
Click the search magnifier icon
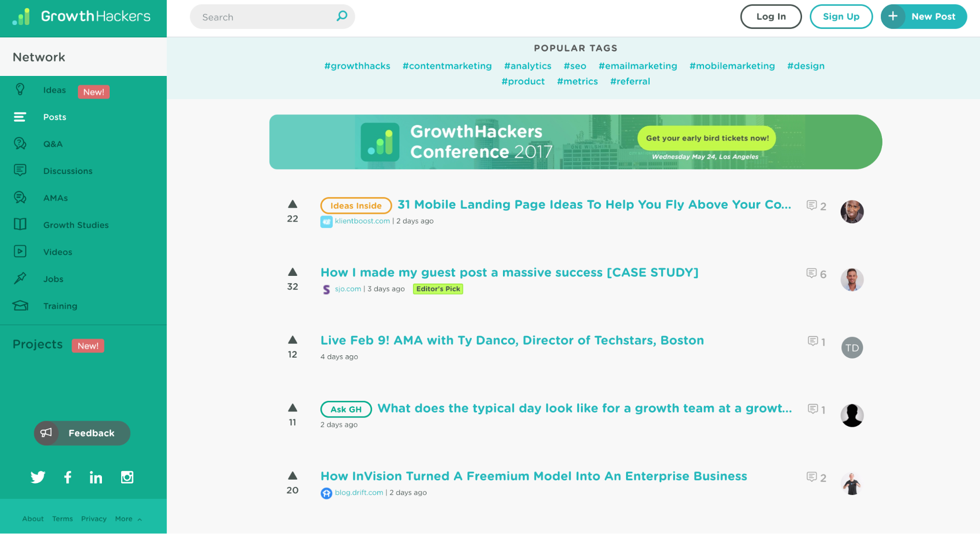342,16
